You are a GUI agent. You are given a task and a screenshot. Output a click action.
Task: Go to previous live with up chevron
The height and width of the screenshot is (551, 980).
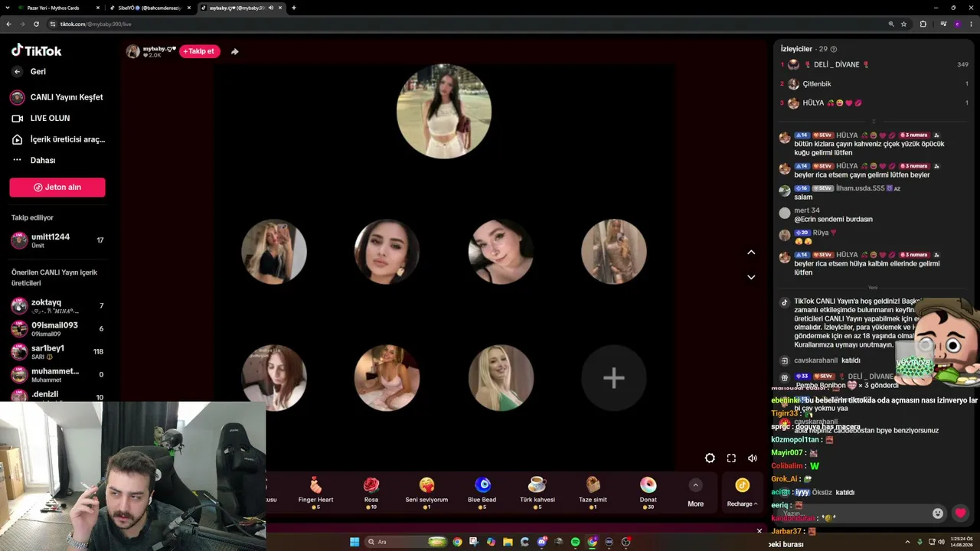click(x=751, y=252)
